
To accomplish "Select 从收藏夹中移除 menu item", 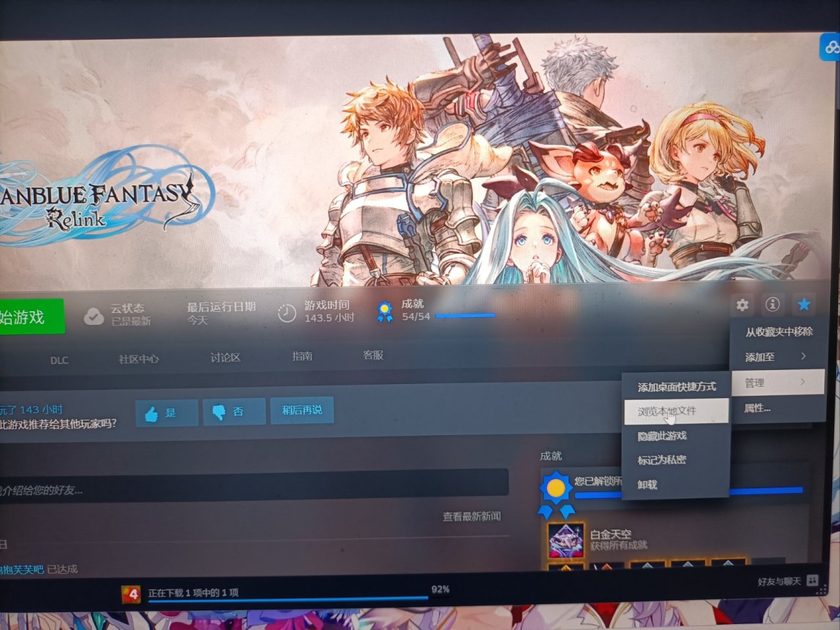I will tap(778, 332).
